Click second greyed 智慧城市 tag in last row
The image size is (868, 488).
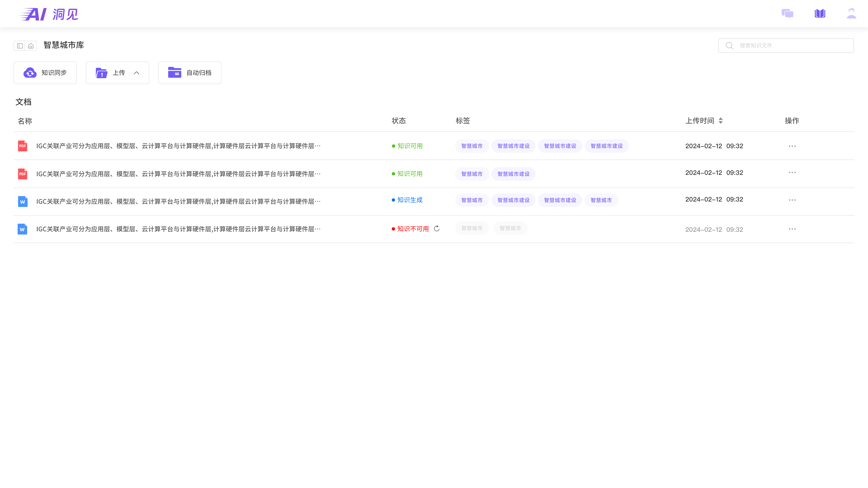[x=510, y=228]
